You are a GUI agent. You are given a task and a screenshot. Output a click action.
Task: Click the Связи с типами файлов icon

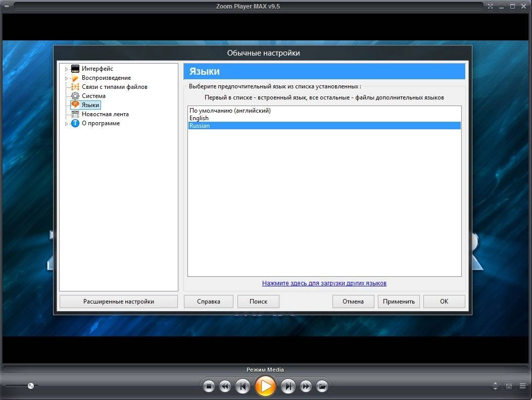[75, 87]
